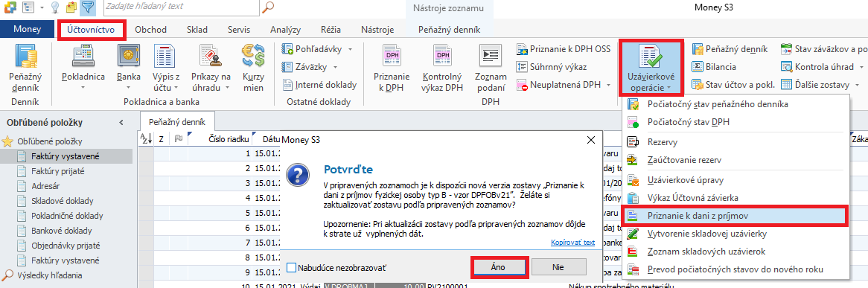This screenshot has width=868, height=288.
Task: Expand the Záväzky dropdown arrow
Action: (336, 67)
